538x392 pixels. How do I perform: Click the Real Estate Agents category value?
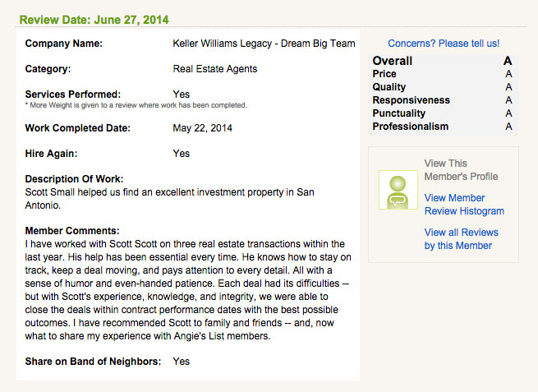(214, 69)
